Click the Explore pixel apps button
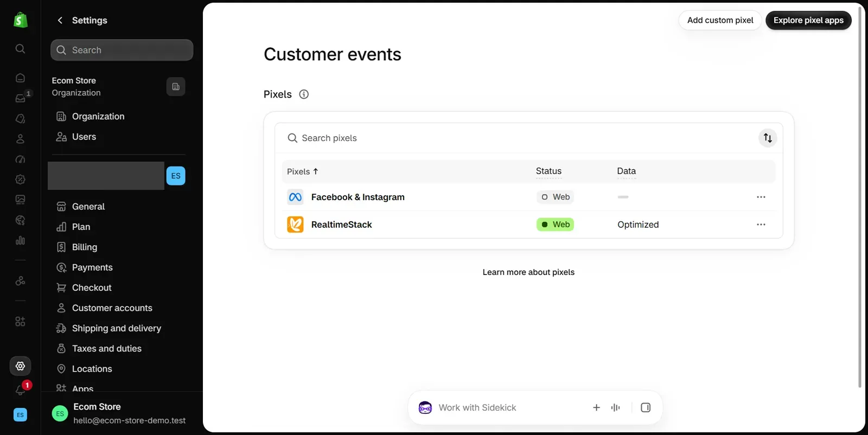The width and height of the screenshot is (868, 435). 808,20
